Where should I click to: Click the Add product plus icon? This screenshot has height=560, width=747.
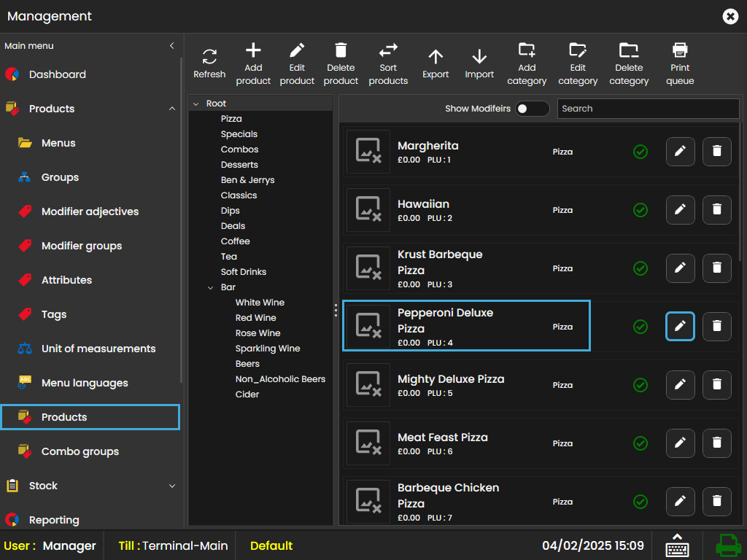(x=253, y=50)
